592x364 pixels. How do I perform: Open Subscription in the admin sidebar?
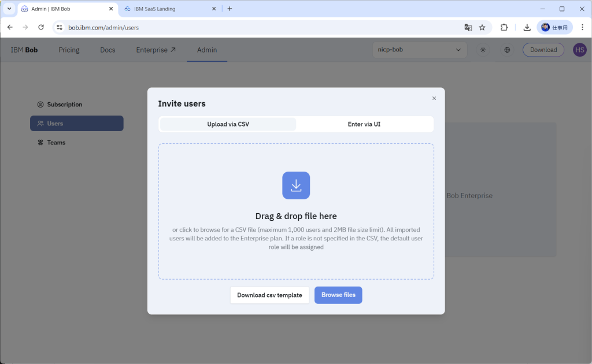tap(77, 105)
